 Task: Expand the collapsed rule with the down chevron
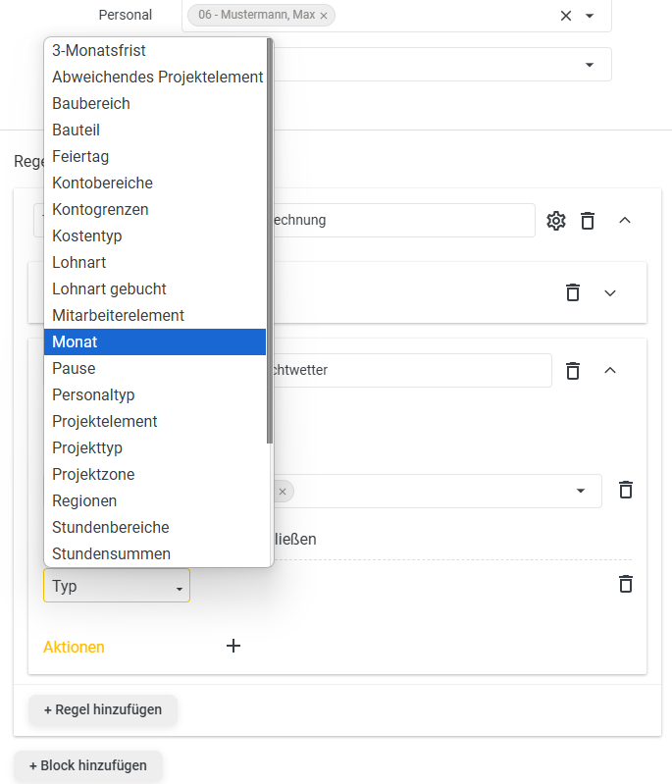click(609, 293)
